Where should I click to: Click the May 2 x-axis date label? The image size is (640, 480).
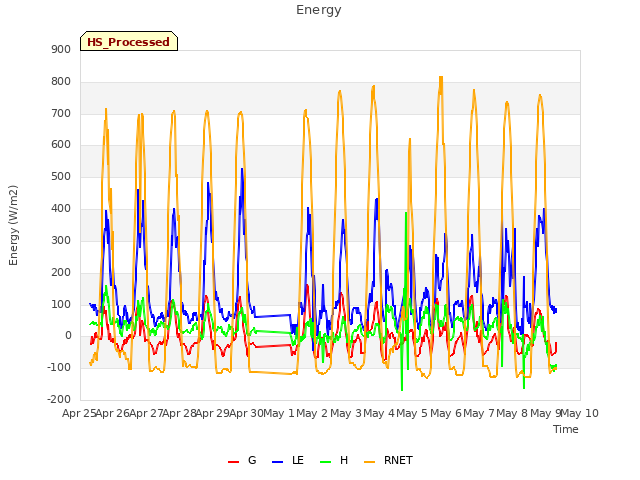(312, 413)
